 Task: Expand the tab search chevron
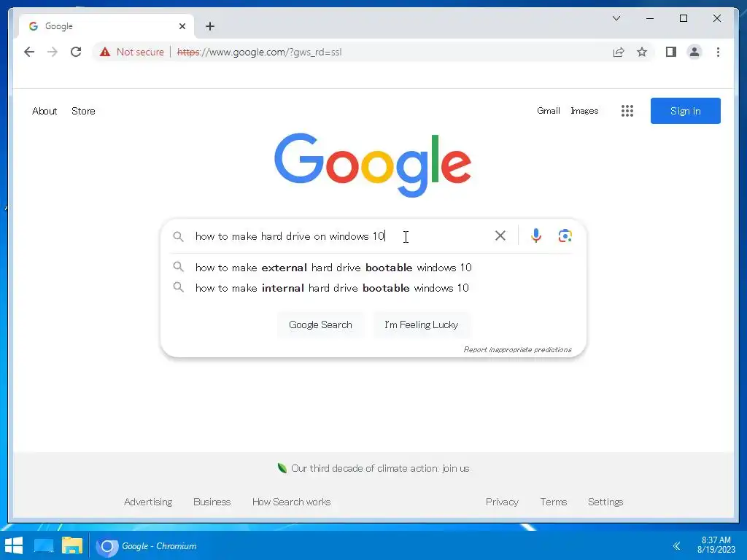click(616, 18)
